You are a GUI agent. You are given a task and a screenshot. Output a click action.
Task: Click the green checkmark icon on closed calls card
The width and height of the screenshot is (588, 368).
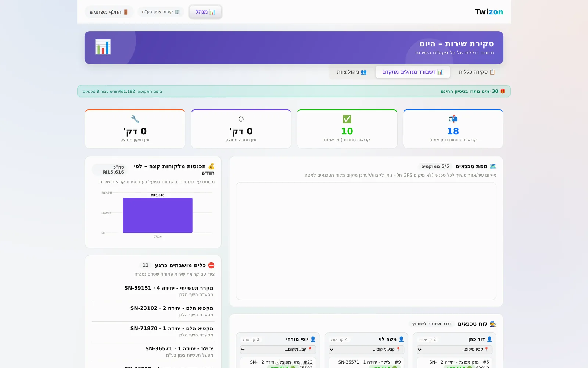(347, 119)
